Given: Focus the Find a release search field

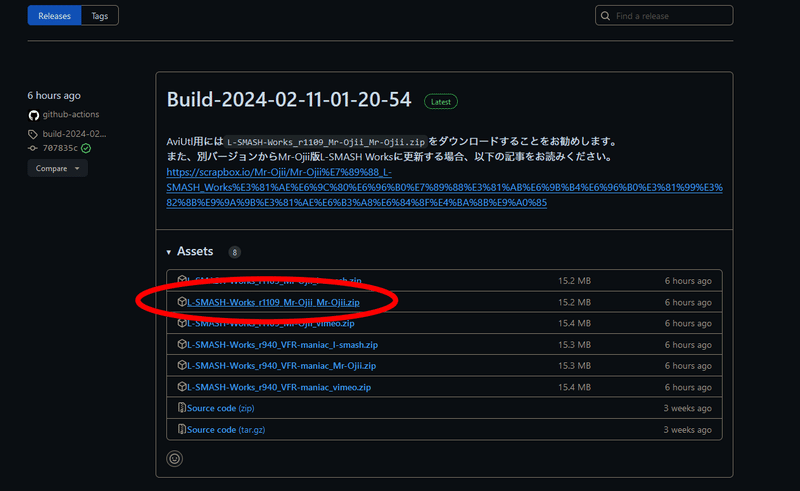Looking at the screenshot, I should click(664, 15).
